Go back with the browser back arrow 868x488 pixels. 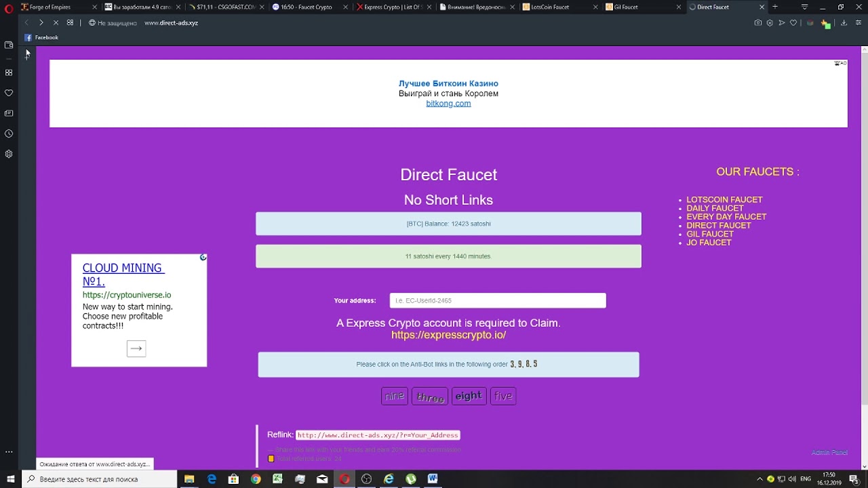[x=27, y=22]
